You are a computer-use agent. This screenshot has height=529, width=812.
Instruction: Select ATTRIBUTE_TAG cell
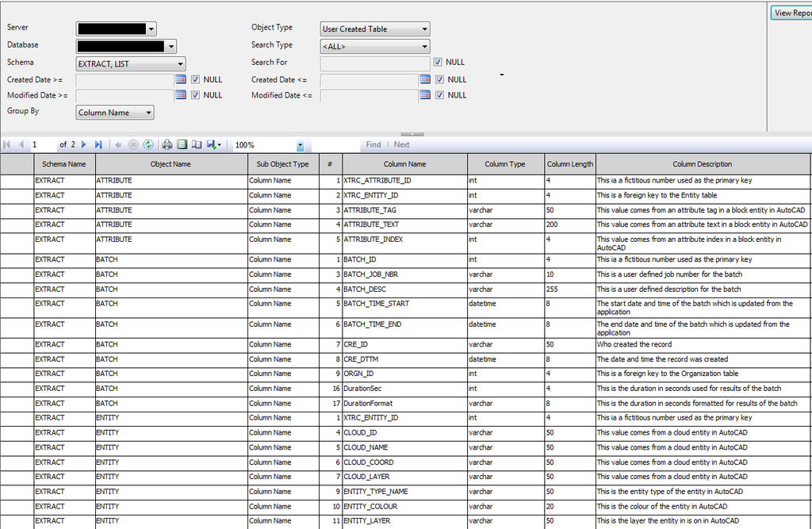[x=404, y=210]
